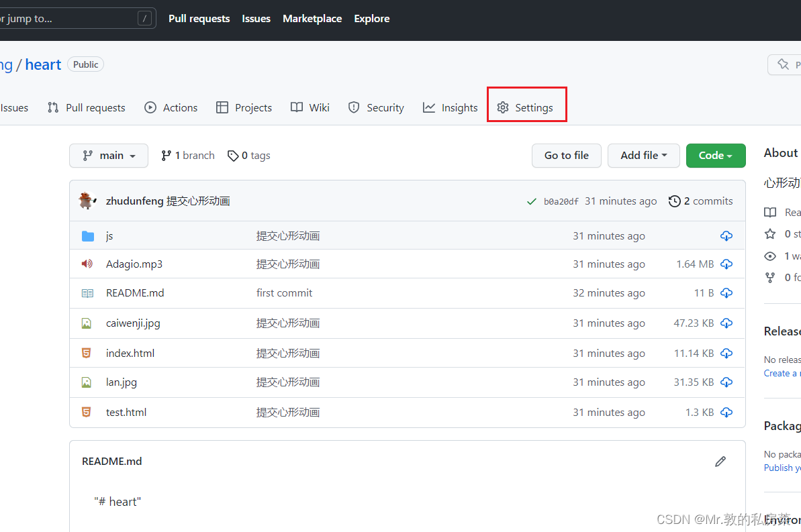Screen dimensions: 801x532
Task: Download Adagio.mp3 via cloud icon
Action: pyautogui.click(x=726, y=264)
